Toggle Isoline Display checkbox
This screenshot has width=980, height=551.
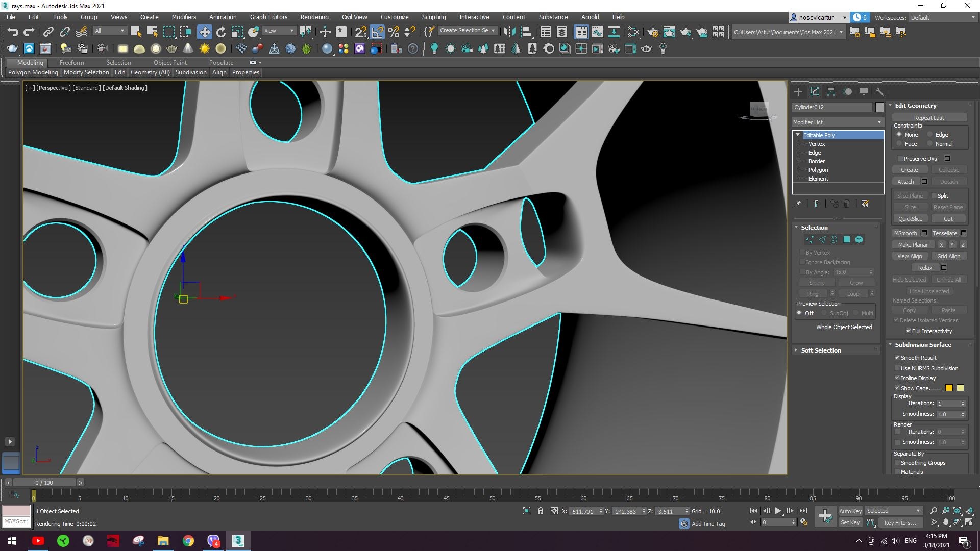897,378
